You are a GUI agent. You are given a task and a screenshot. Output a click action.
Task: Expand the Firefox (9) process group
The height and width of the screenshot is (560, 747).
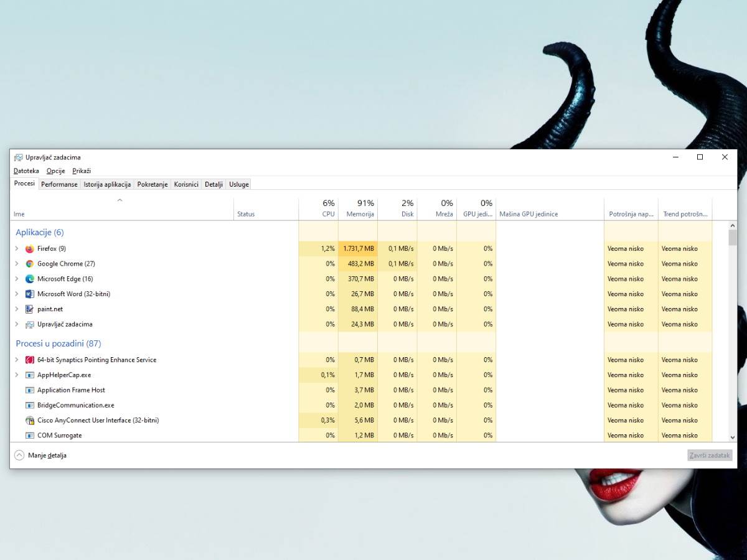pos(16,248)
